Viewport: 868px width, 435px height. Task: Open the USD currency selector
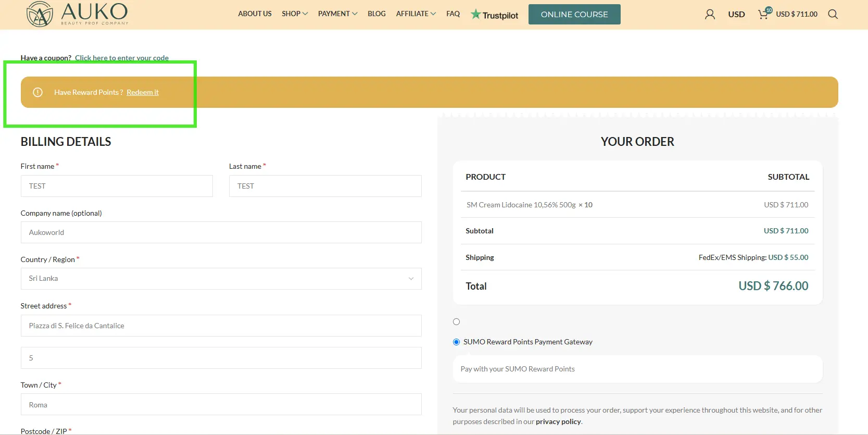click(x=736, y=14)
